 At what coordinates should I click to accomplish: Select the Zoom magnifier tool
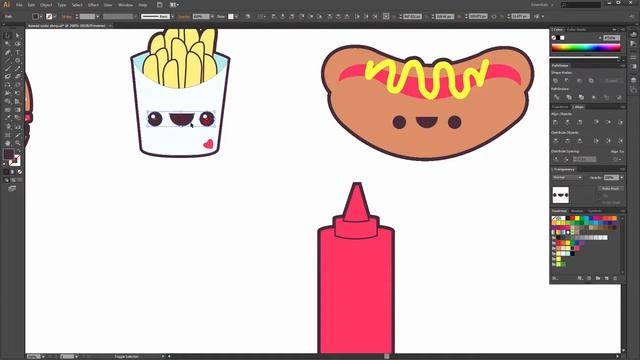click(x=18, y=143)
